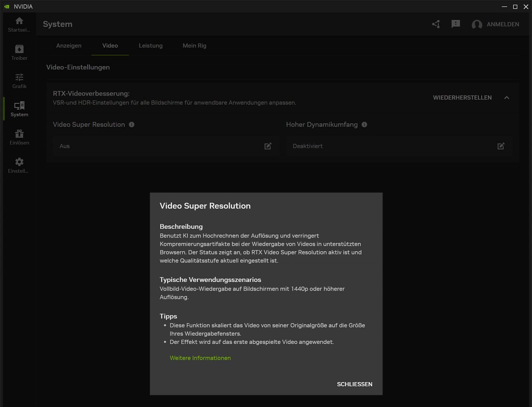Minimize the NVIDIA window
Image resolution: width=532 pixels, height=407 pixels.
coord(505,7)
